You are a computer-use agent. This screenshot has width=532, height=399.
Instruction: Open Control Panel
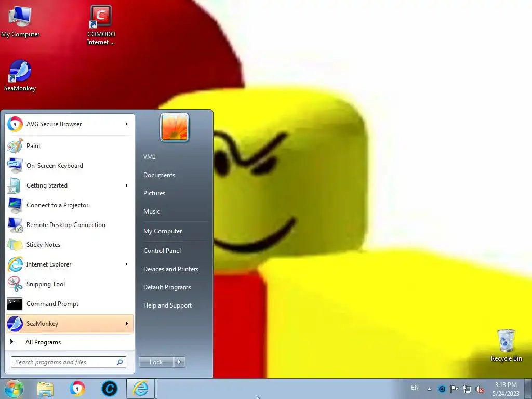click(x=162, y=251)
